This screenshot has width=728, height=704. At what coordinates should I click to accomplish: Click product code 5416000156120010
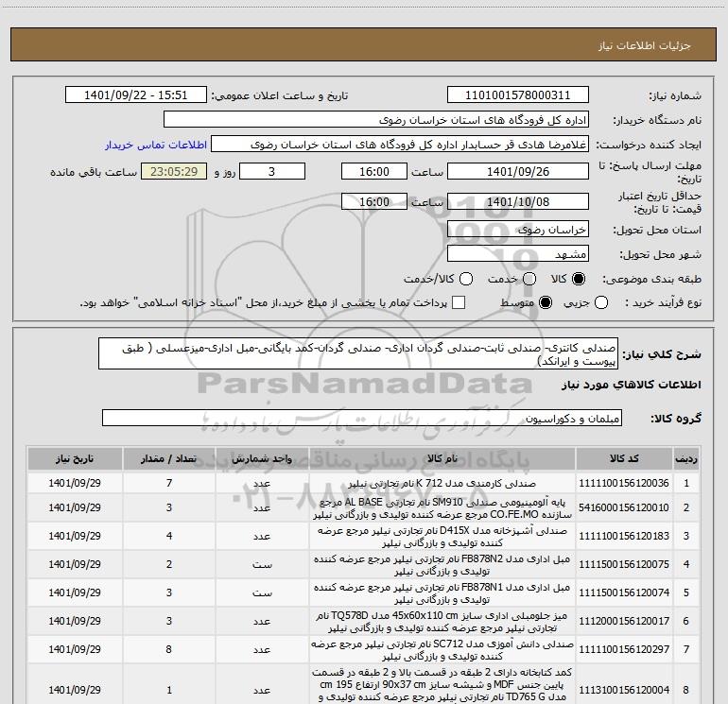click(624, 507)
